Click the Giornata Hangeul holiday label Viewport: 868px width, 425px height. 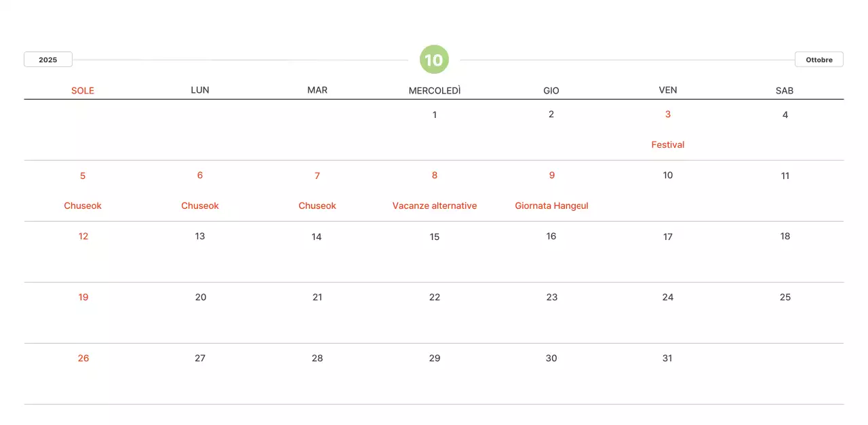(551, 205)
